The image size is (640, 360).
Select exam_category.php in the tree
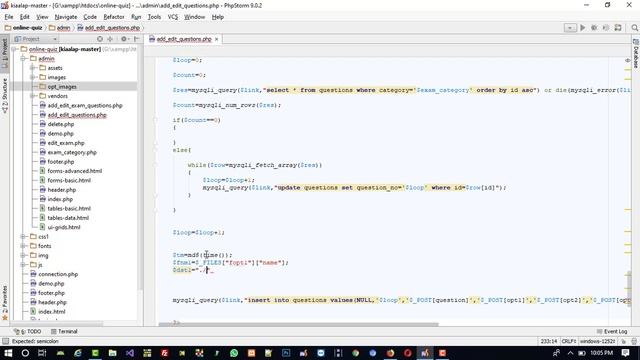(72, 152)
